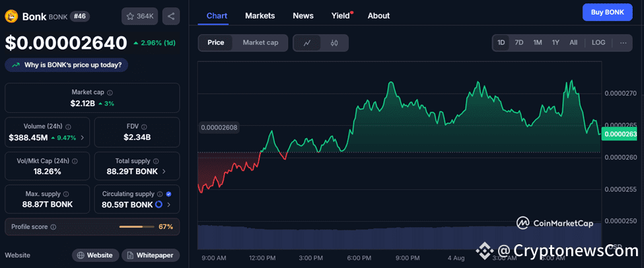644x268 pixels.
Task: Click the $2.12B market cap value
Action: (x=83, y=104)
